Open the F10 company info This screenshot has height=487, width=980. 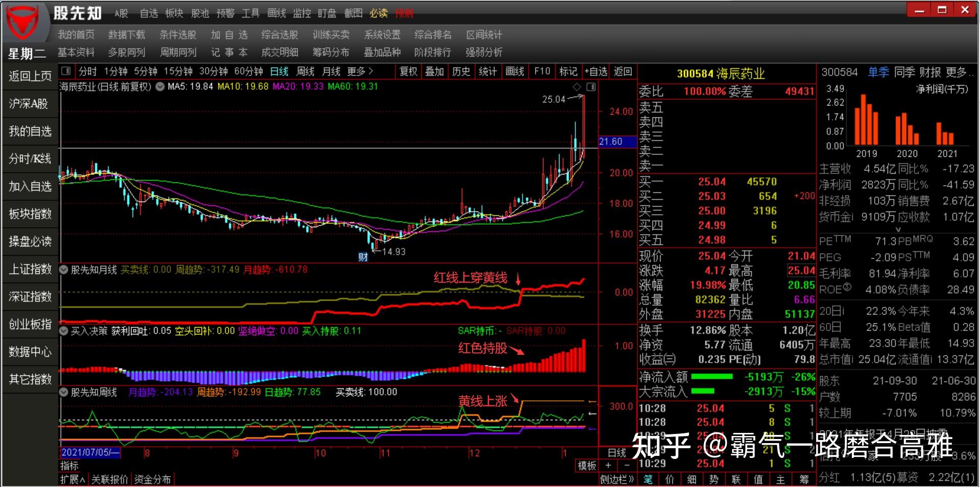[x=542, y=71]
